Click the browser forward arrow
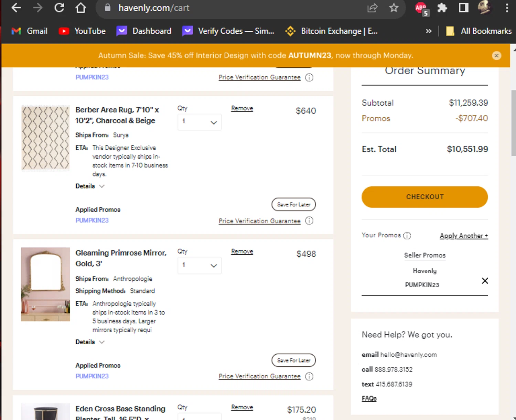The height and width of the screenshot is (420, 516). (37, 8)
